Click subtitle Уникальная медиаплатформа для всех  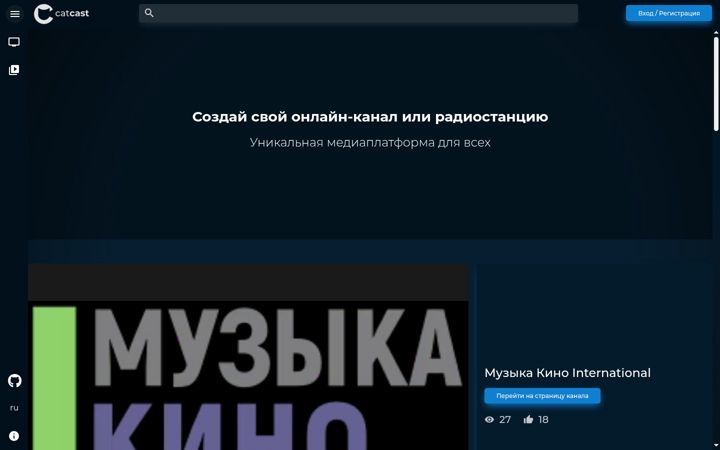370,143
